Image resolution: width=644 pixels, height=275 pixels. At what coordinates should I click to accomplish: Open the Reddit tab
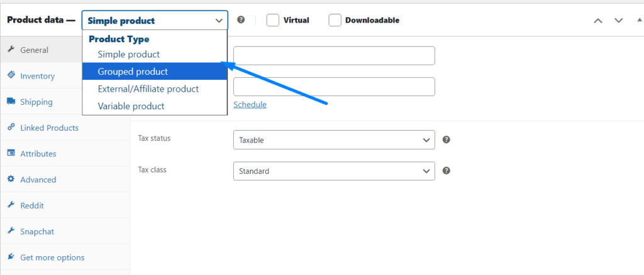tap(65, 205)
